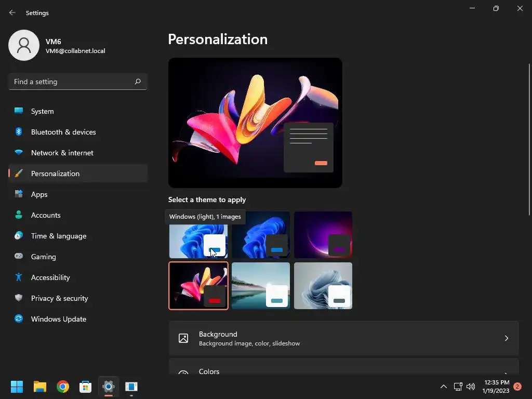The height and width of the screenshot is (399, 532).
Task: Open the Colors settings row
Action: (x=344, y=367)
